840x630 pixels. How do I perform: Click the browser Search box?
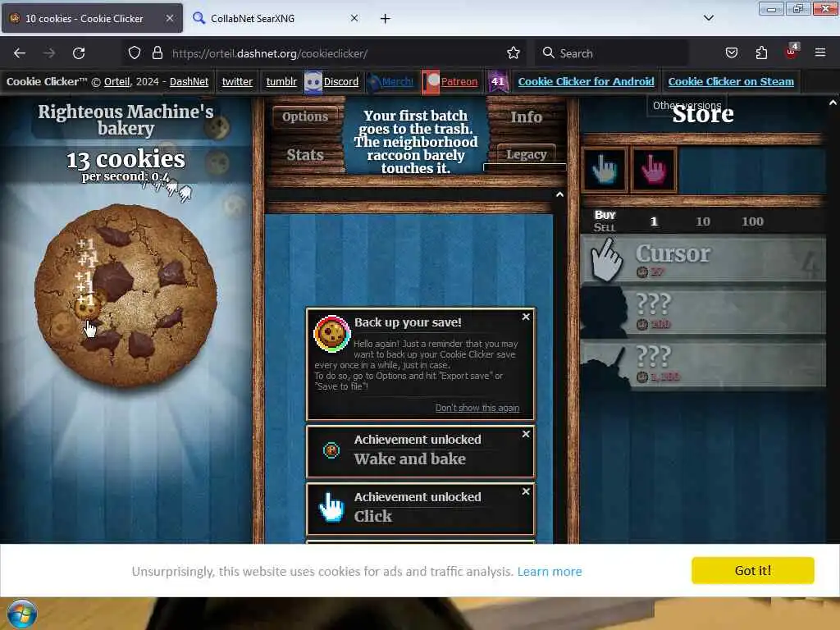[612, 53]
